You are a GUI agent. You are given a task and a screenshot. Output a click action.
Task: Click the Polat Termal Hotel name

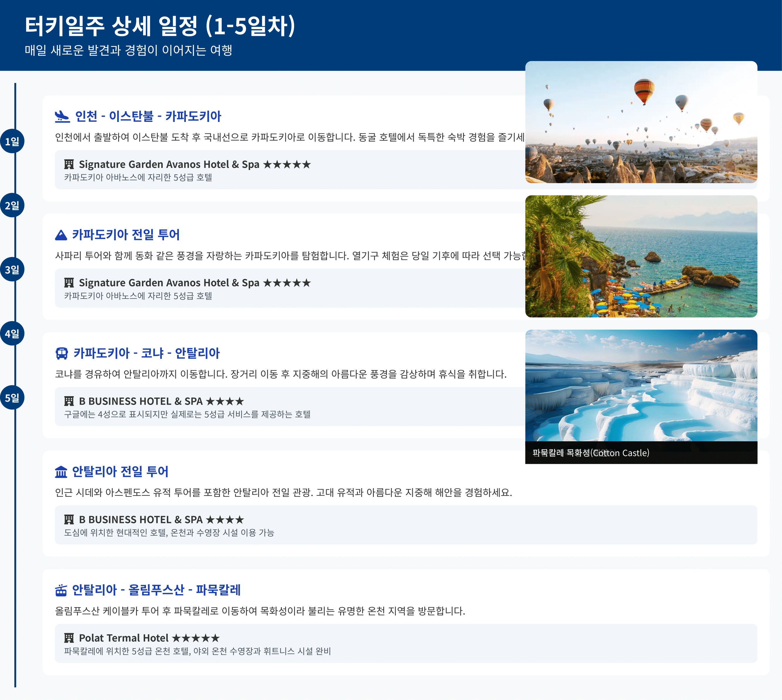pyautogui.click(x=123, y=638)
